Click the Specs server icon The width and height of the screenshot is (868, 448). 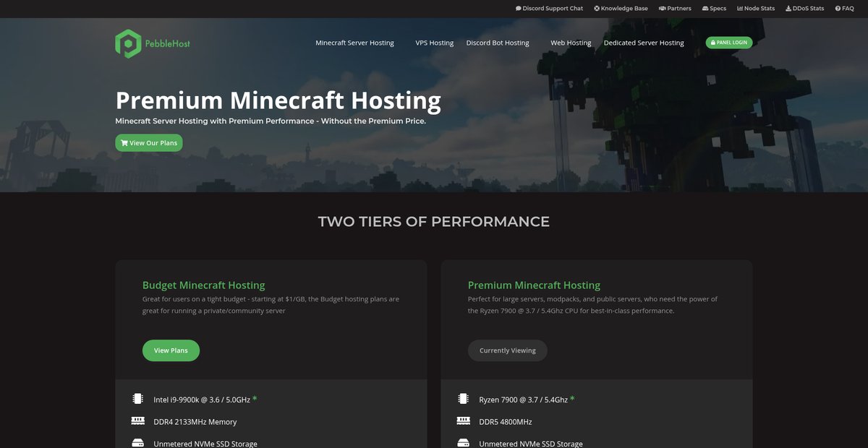[x=705, y=9]
